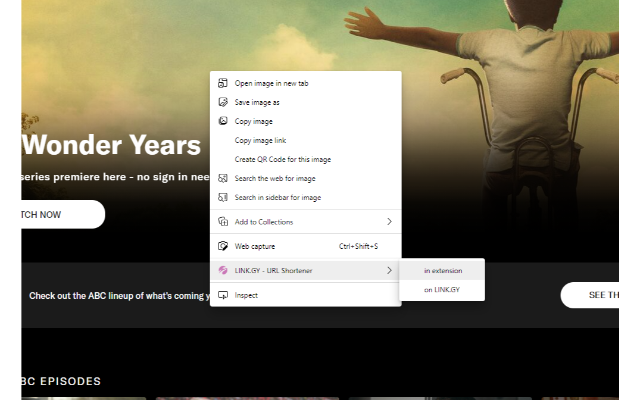Viewport: 640px width, 400px height.
Task: Choose Search the web for image
Action: click(306, 178)
